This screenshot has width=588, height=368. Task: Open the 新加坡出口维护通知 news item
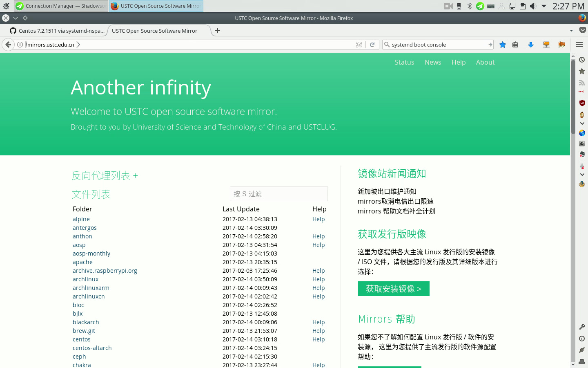click(x=387, y=191)
